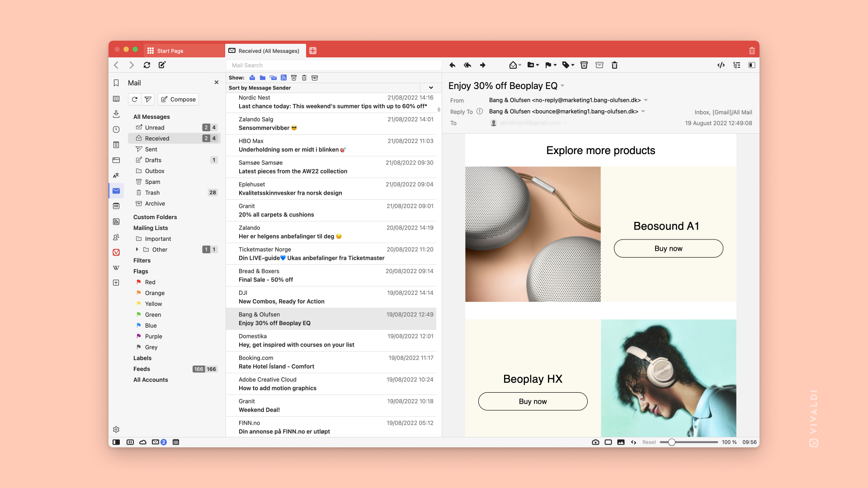Click Buy now for Beoplay HX
Viewport: 868px width, 488px height.
[533, 401]
